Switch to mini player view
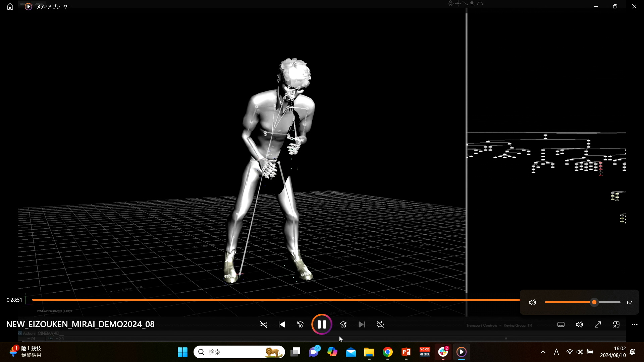 pyautogui.click(x=616, y=324)
